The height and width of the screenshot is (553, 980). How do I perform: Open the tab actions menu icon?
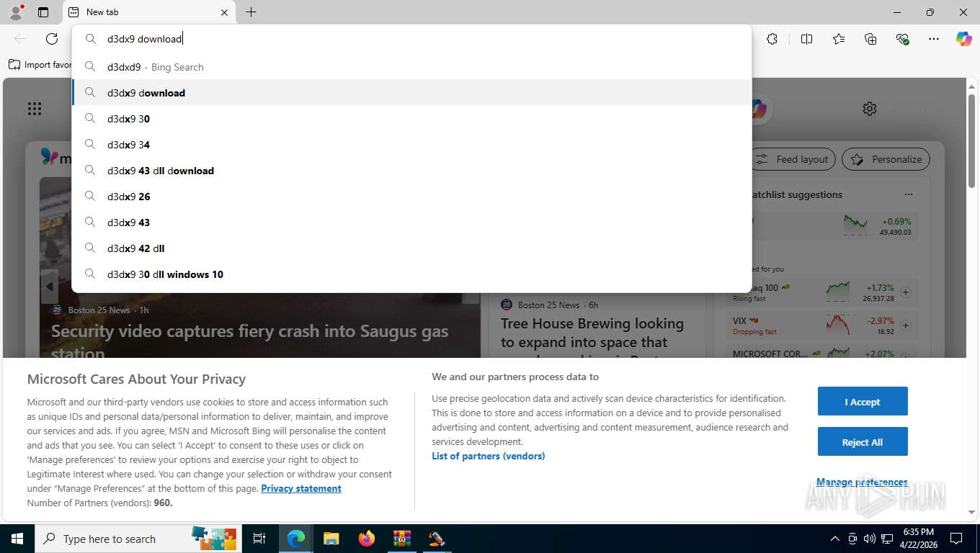(x=43, y=12)
